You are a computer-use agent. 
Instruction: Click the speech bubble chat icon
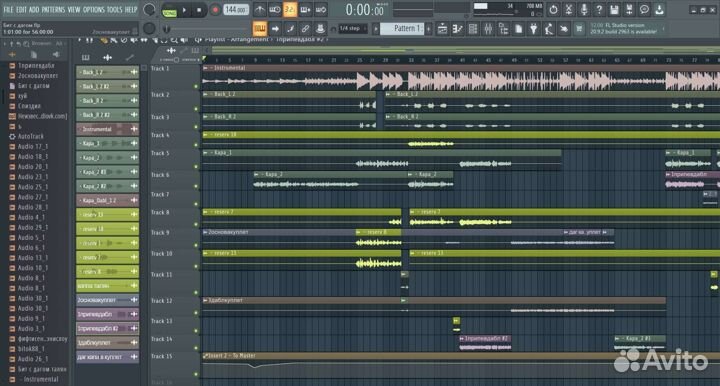644,9
